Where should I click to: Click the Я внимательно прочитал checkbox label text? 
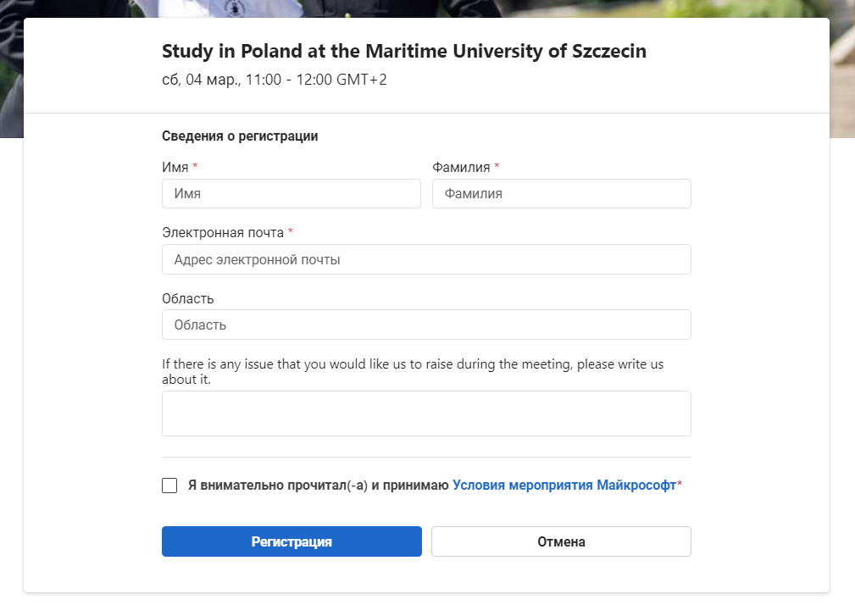pos(318,486)
